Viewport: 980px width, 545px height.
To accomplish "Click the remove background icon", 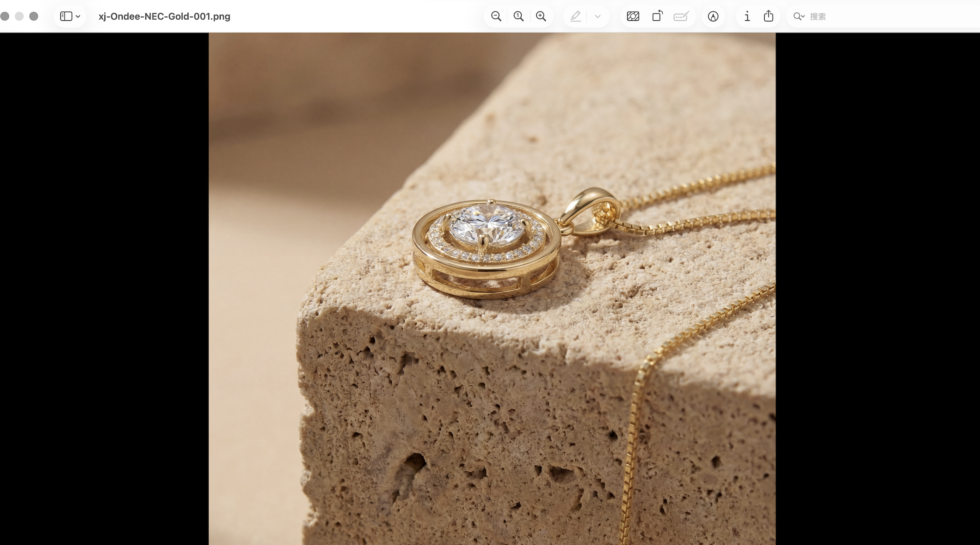I will [633, 16].
